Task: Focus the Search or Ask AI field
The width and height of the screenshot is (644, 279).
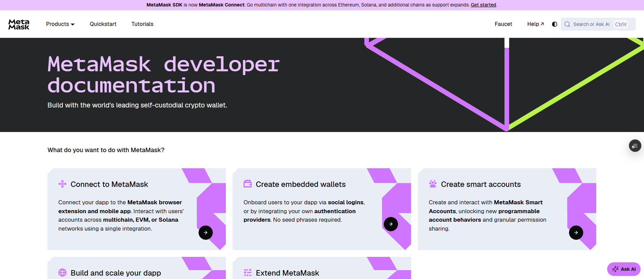Action: coord(598,24)
